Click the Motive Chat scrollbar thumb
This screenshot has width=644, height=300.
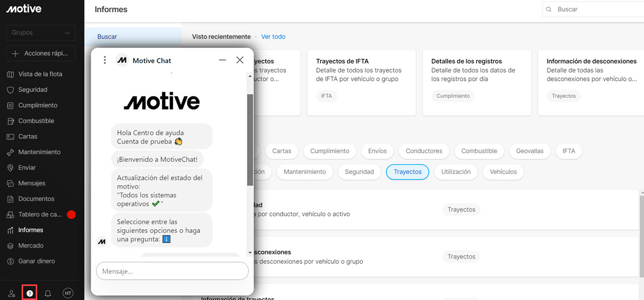click(x=250, y=140)
